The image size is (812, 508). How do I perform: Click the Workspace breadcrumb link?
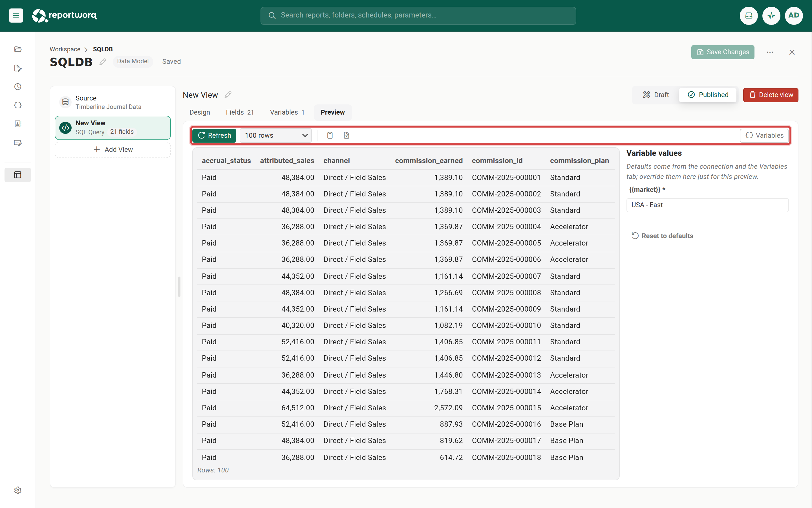click(x=65, y=49)
